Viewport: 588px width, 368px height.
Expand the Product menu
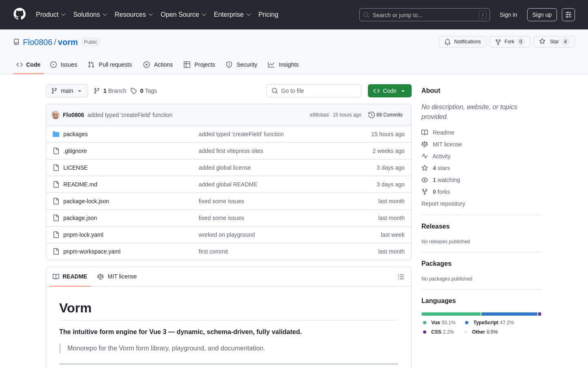tap(51, 15)
